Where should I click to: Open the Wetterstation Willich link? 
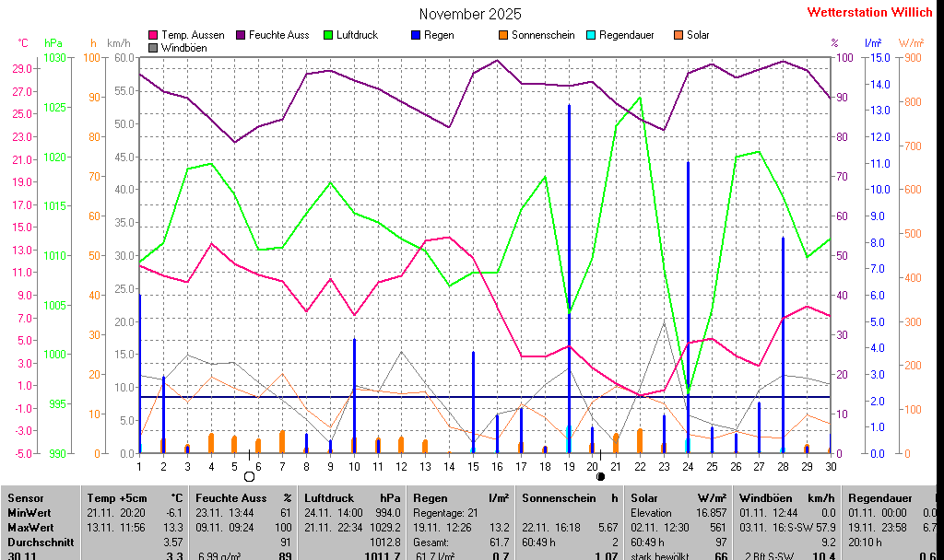point(869,12)
